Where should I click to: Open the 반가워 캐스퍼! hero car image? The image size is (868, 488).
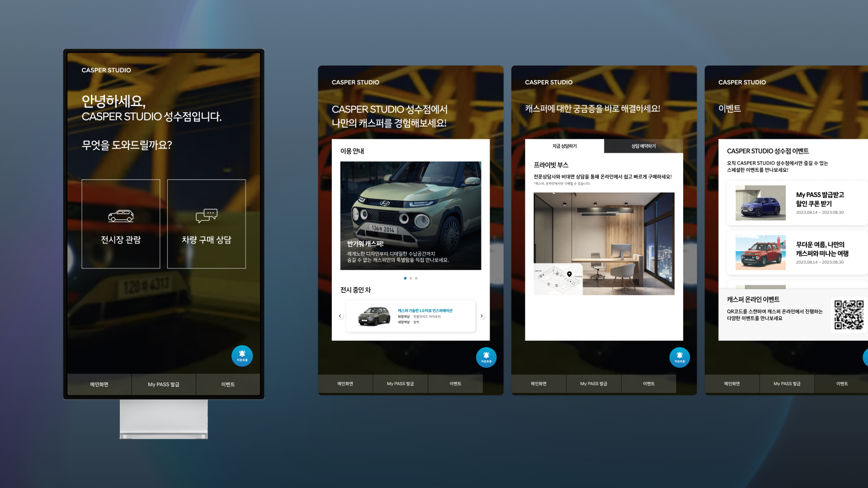click(410, 216)
